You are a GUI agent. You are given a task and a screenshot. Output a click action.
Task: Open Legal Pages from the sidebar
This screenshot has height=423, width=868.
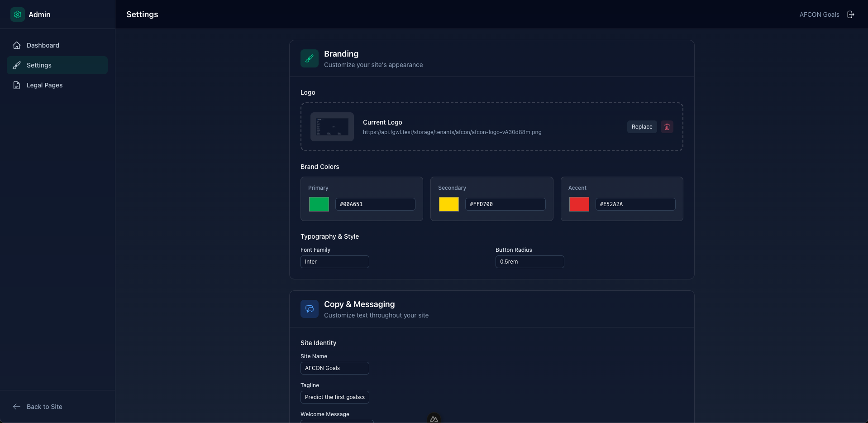pyautogui.click(x=44, y=85)
